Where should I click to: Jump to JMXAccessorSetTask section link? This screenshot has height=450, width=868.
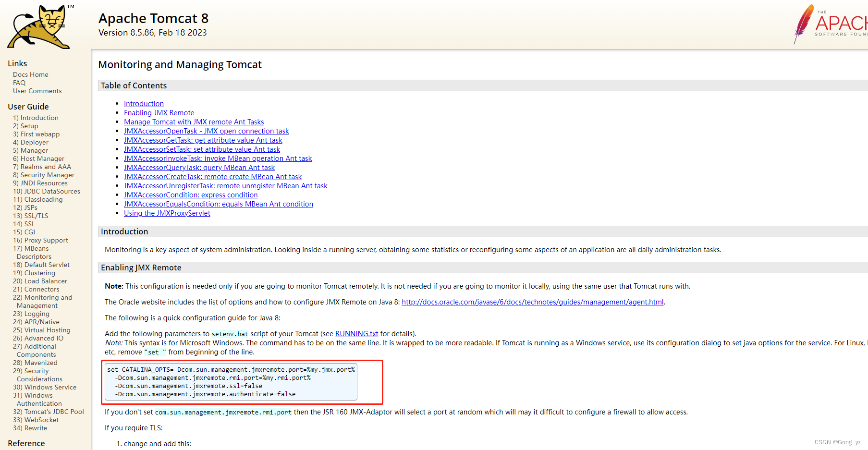(x=202, y=149)
